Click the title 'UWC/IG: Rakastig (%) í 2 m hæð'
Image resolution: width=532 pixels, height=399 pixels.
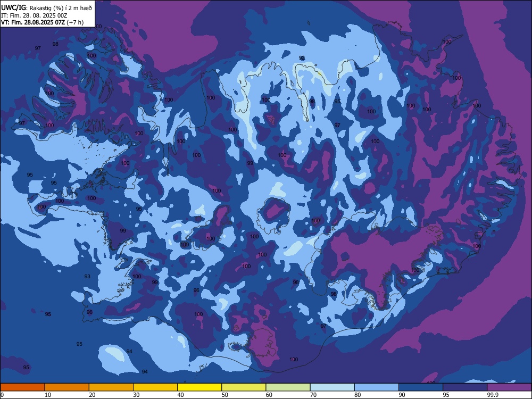[46, 7]
